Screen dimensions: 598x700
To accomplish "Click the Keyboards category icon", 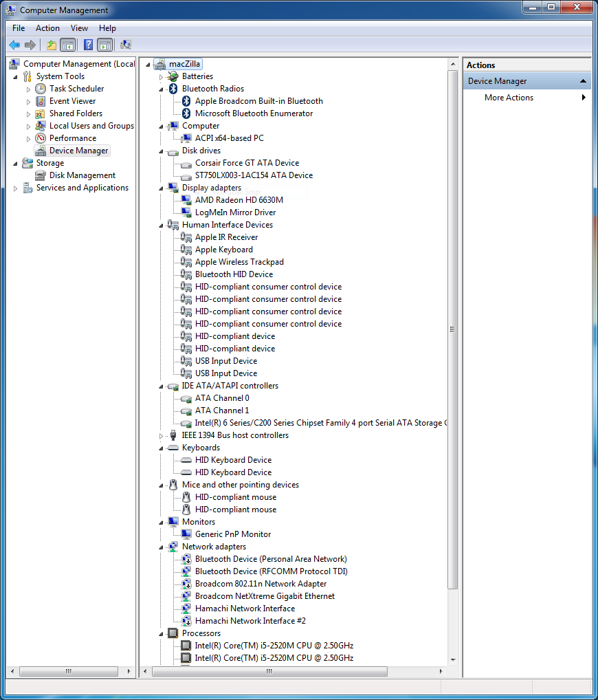I will tap(173, 448).
